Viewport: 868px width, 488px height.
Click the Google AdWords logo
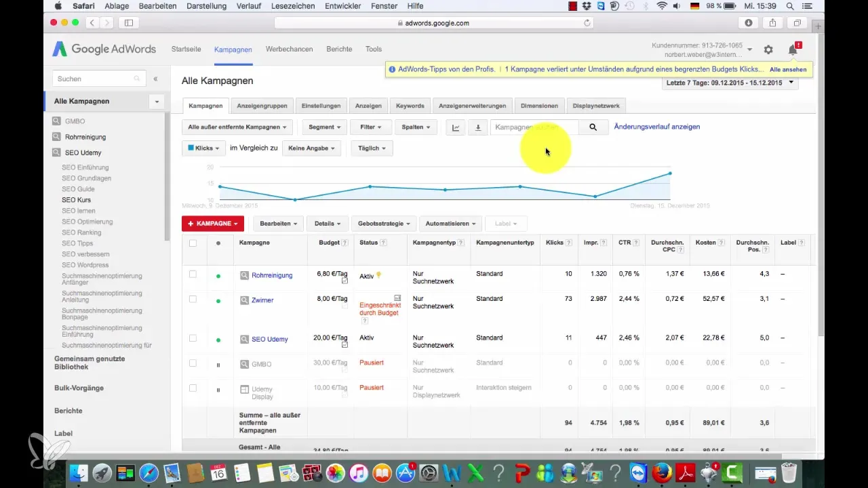[x=104, y=49]
